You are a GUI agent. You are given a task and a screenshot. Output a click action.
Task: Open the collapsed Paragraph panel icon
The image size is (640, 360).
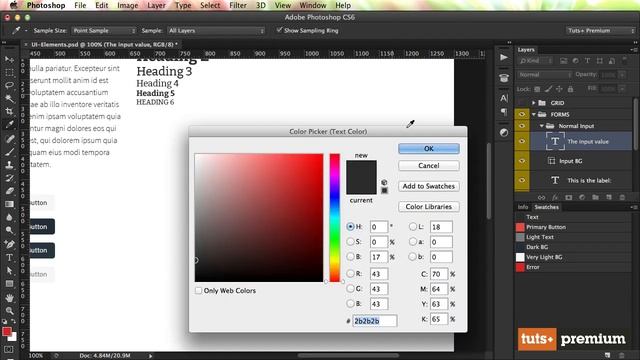coord(504,111)
